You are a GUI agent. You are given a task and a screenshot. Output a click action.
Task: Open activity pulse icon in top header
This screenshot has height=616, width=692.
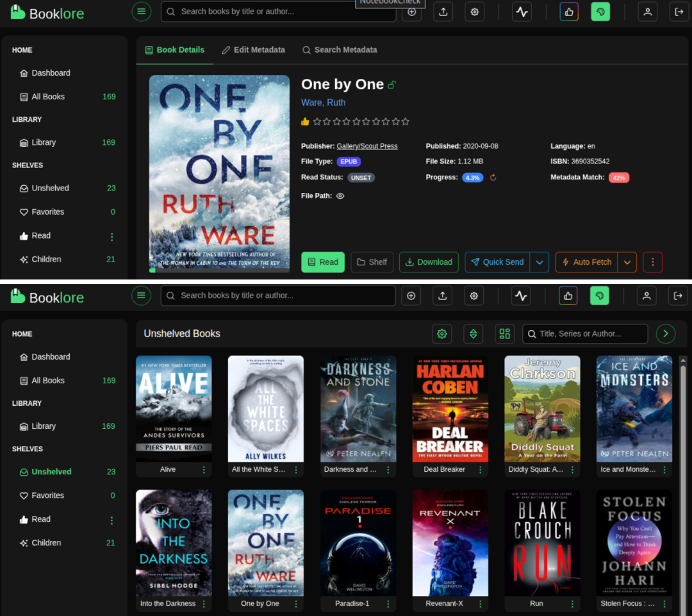[522, 12]
